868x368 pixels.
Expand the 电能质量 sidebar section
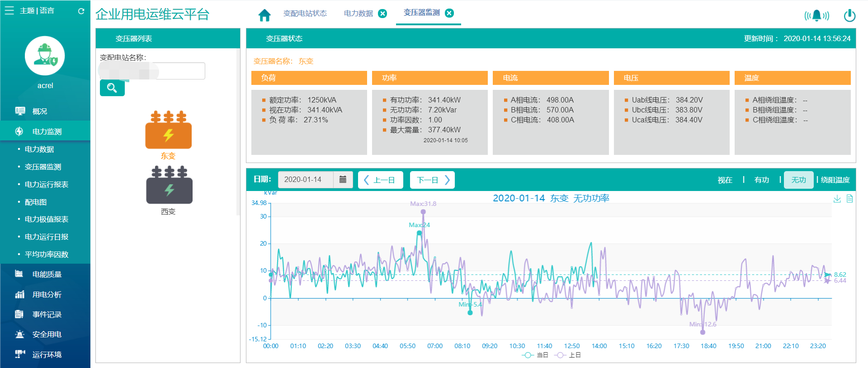47,275
